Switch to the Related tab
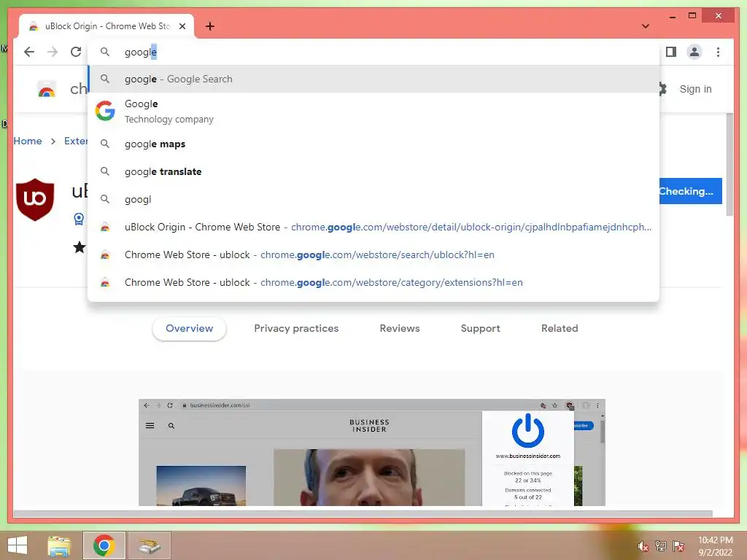The image size is (747, 560). [x=560, y=329]
